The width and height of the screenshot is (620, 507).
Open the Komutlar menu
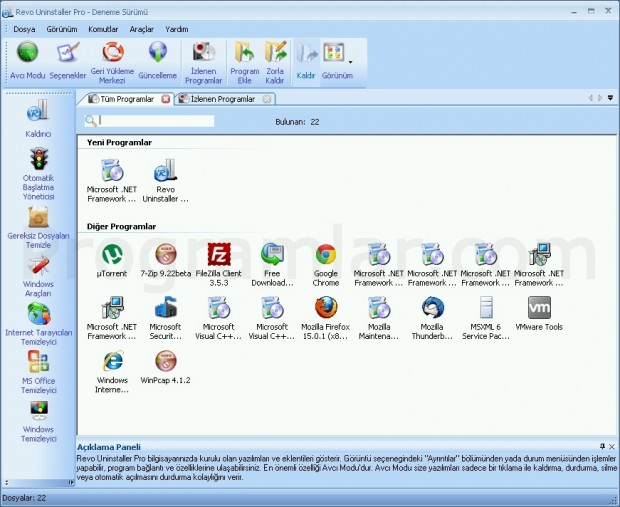pos(103,29)
